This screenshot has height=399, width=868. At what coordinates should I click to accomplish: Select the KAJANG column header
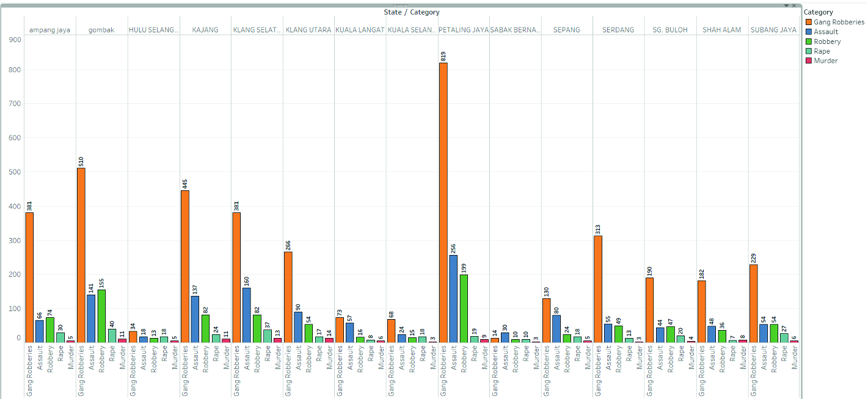pyautogui.click(x=205, y=29)
